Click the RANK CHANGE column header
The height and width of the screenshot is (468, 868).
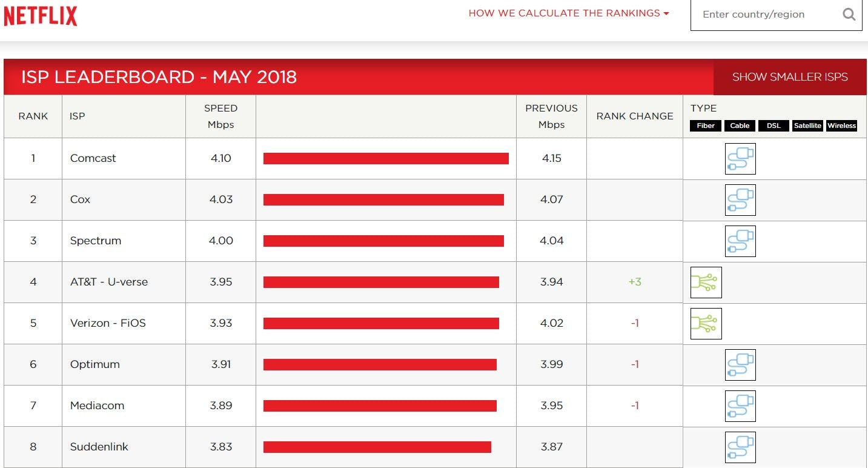tap(635, 116)
